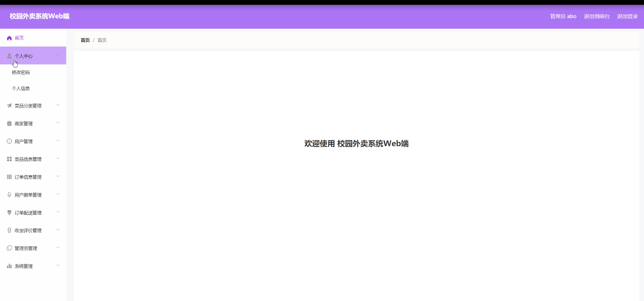Open the 收货评价管理 menu label

28,230
